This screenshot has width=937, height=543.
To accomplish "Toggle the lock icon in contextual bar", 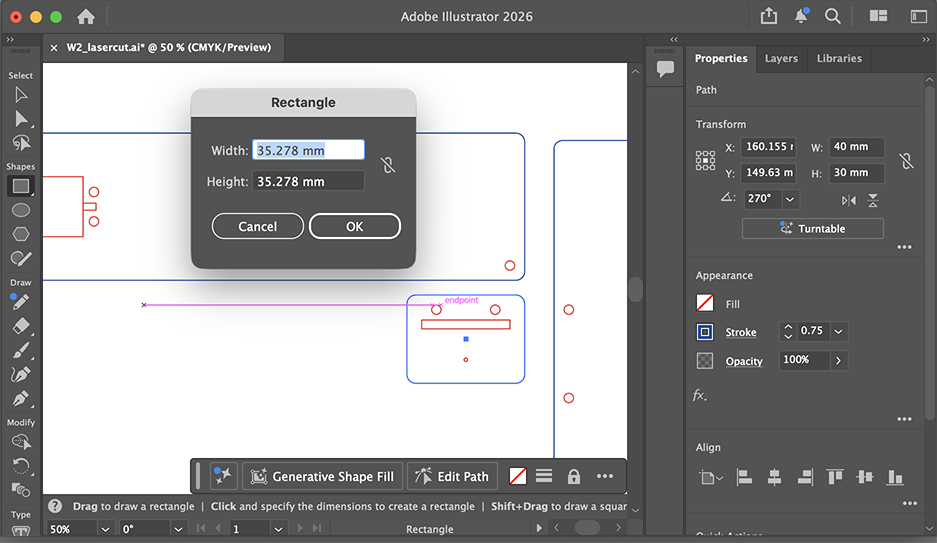I will 574,476.
